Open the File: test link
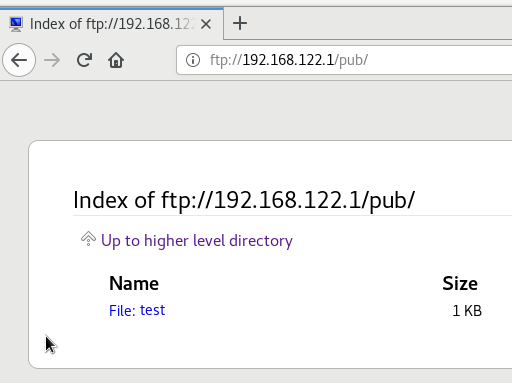The height and width of the screenshot is (383, 512). (137, 310)
